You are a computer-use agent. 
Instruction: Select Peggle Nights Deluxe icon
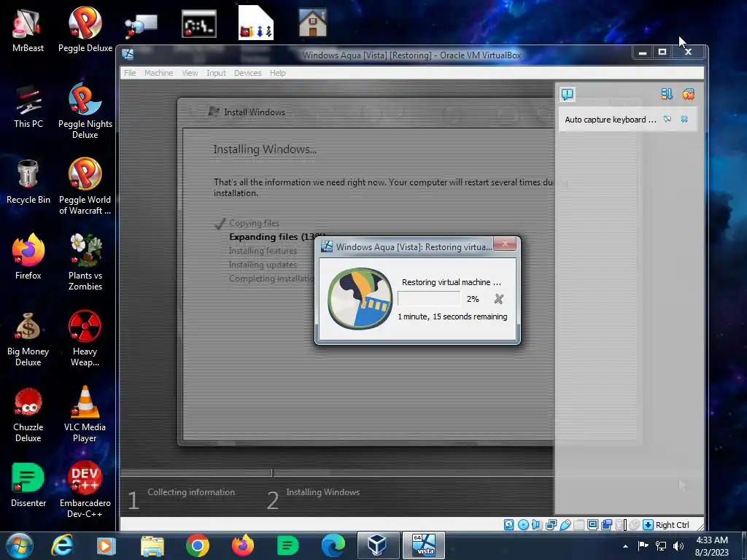tap(85, 111)
